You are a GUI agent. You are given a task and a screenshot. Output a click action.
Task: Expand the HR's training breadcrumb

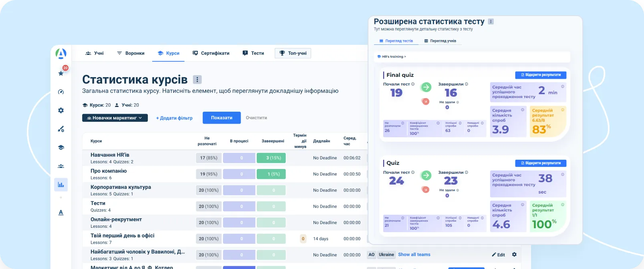392,57
